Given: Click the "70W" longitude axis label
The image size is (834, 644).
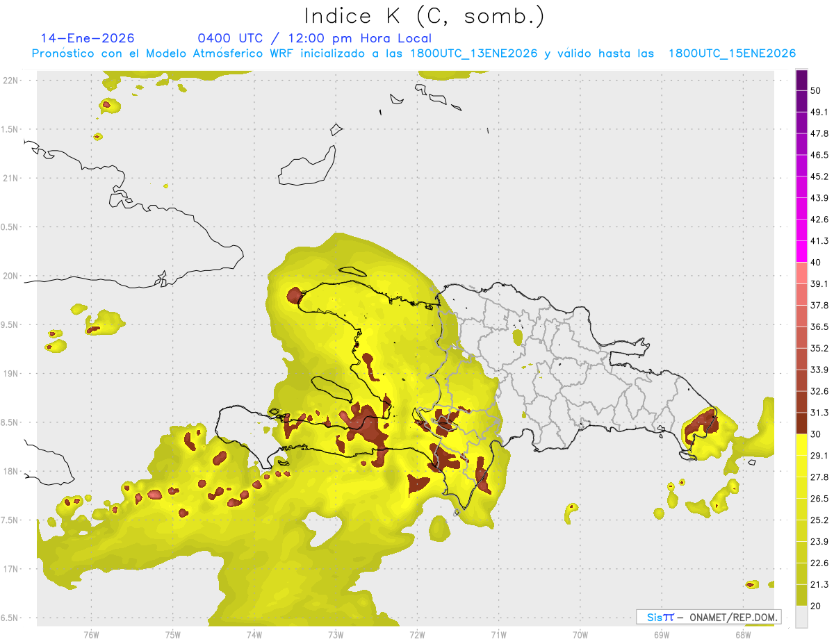Looking at the screenshot, I should pos(580,634).
